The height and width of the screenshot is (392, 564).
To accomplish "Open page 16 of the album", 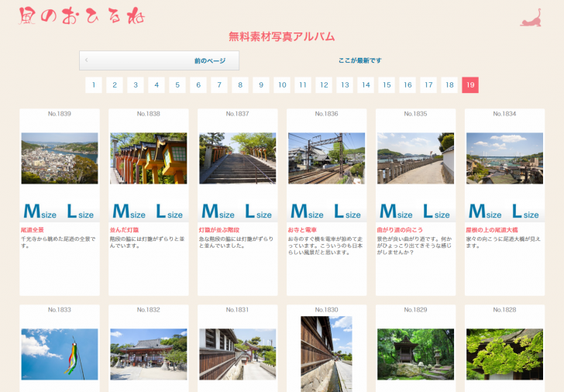I will click(x=408, y=85).
